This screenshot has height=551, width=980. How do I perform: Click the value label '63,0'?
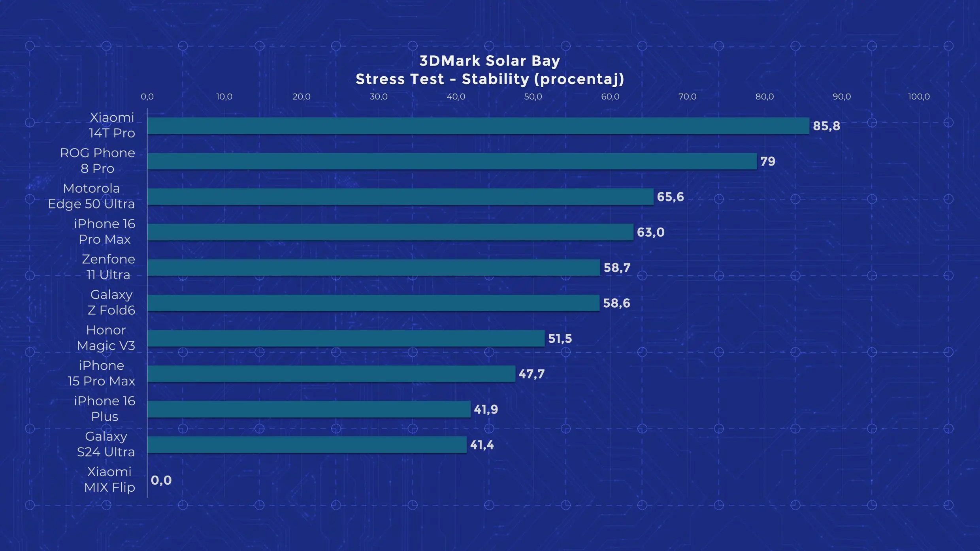tap(650, 232)
